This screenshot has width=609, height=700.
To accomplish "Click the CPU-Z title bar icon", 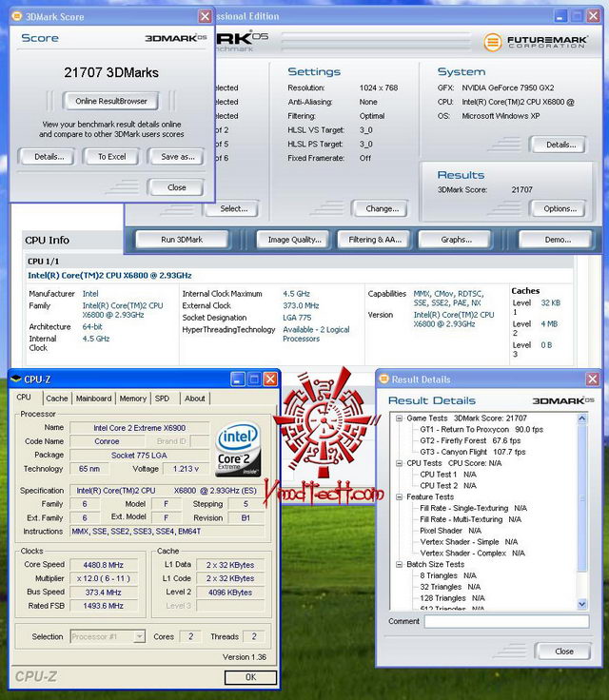I will (x=16, y=379).
